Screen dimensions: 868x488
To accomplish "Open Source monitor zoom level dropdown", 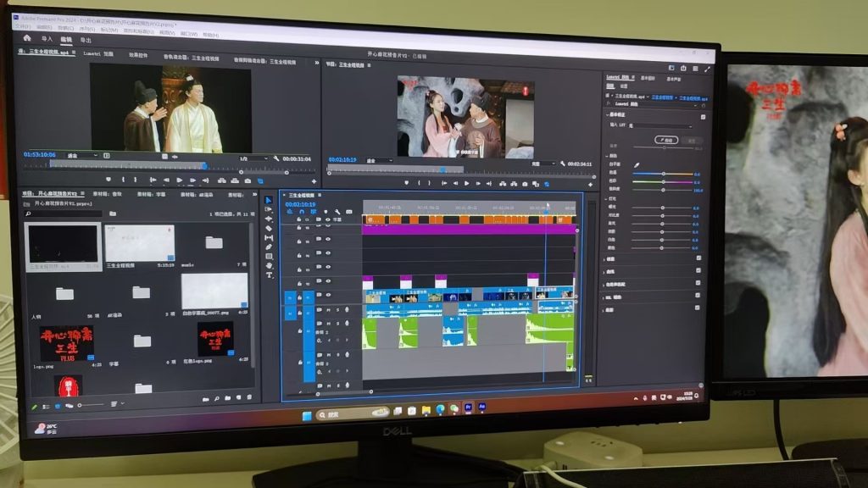I will (x=82, y=156).
